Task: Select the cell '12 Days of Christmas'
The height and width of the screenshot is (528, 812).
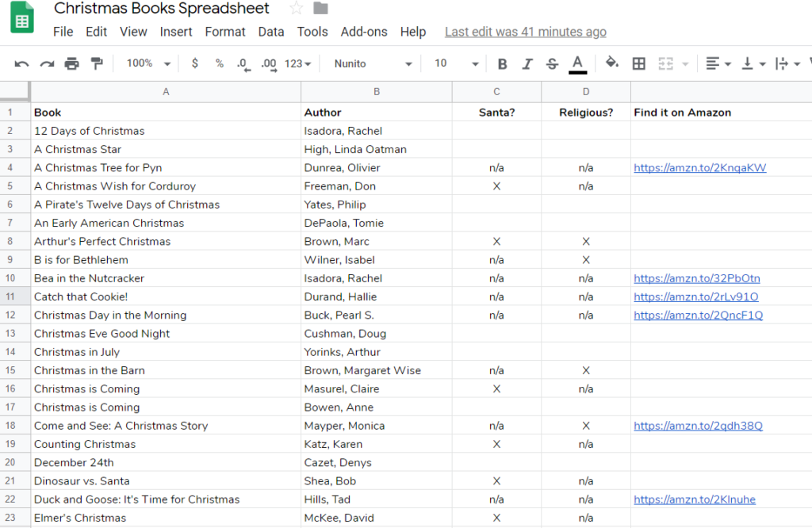Action: point(89,131)
